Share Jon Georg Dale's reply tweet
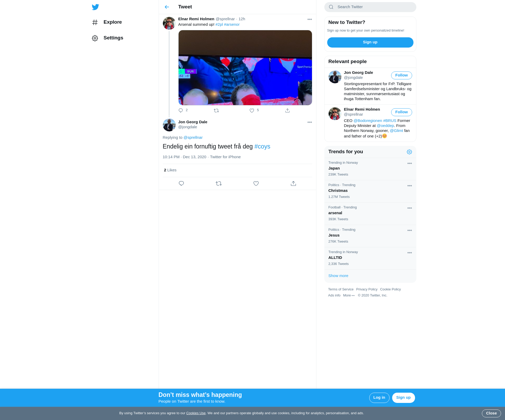505x420 pixels. click(x=293, y=183)
